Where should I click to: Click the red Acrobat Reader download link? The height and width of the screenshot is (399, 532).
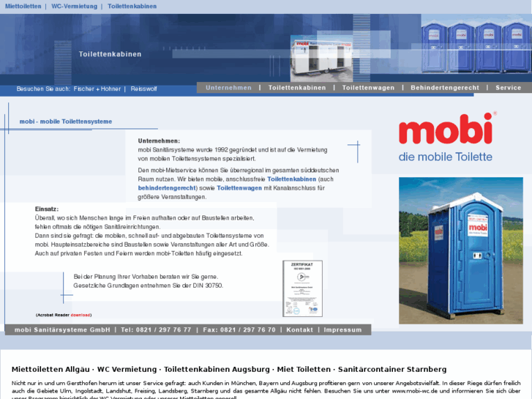pyautogui.click(x=80, y=315)
